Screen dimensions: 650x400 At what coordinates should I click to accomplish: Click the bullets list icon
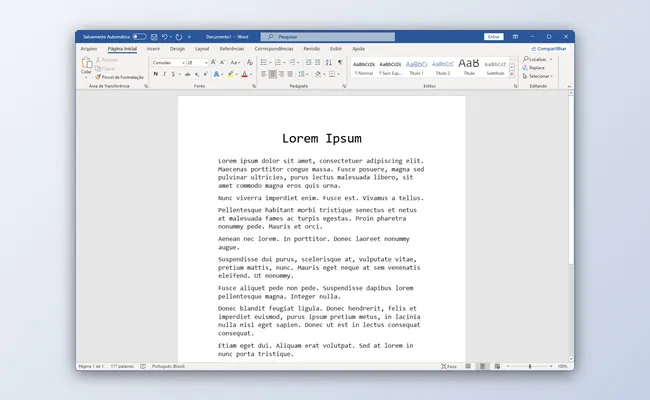point(264,63)
